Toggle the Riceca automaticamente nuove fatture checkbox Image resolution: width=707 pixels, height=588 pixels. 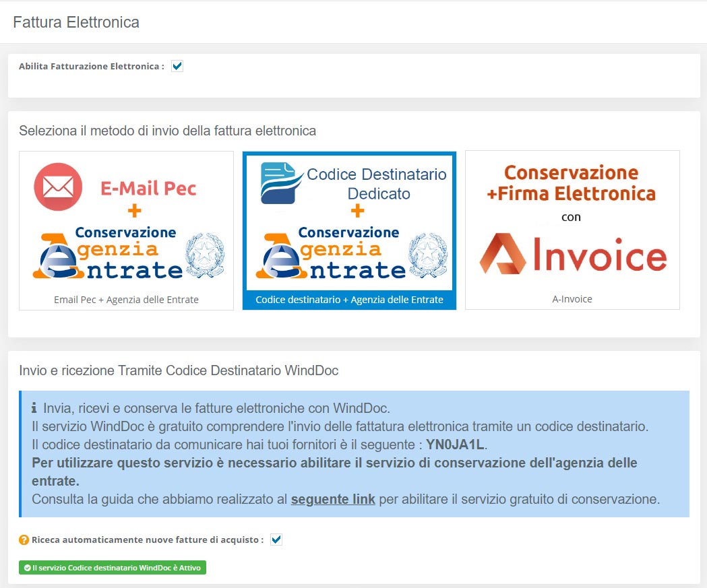[276, 540]
